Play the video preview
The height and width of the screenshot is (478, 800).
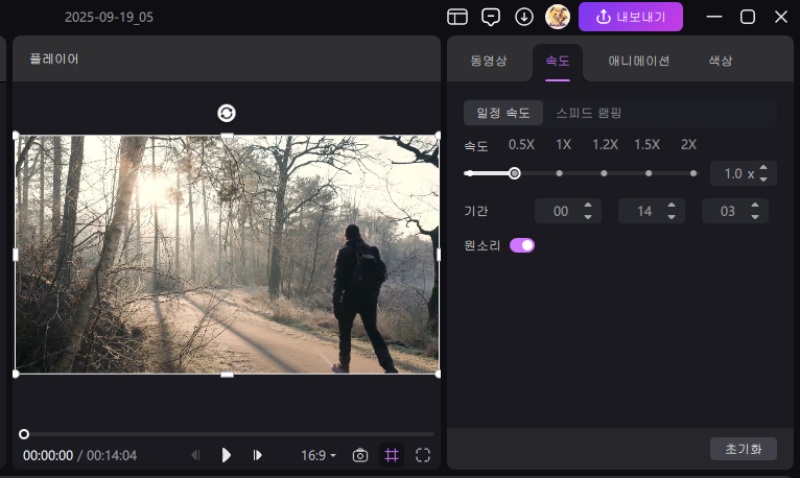(x=226, y=455)
